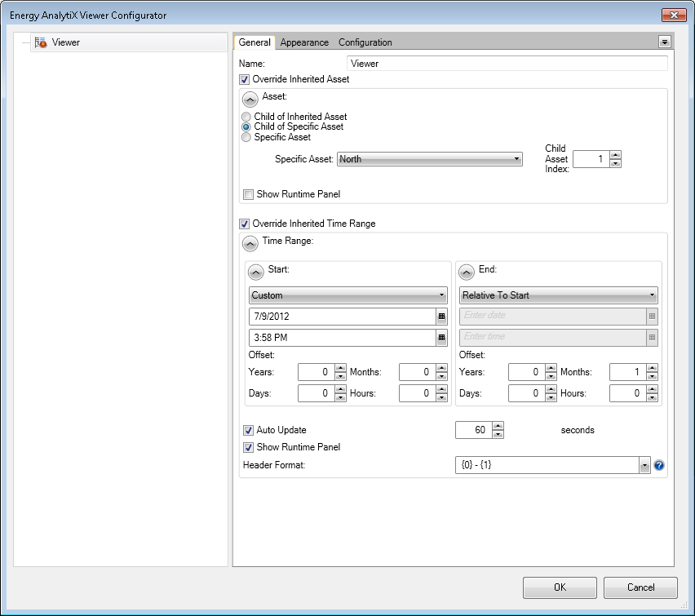Collapse the End section
Image resolution: width=695 pixels, height=616 pixels.
click(467, 273)
